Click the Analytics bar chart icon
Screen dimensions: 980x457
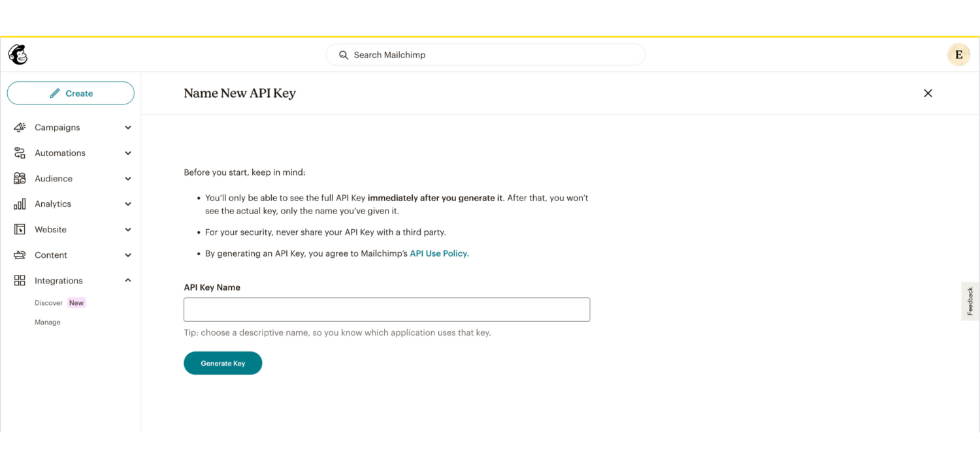(20, 204)
